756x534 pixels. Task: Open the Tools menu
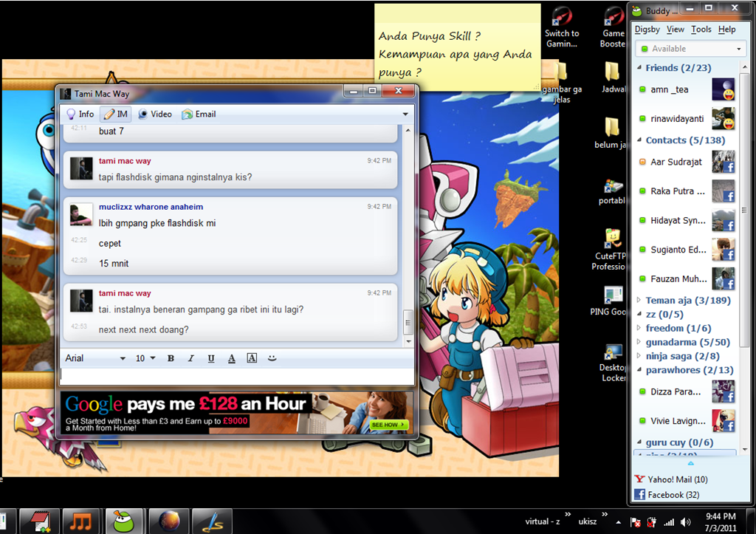click(701, 30)
